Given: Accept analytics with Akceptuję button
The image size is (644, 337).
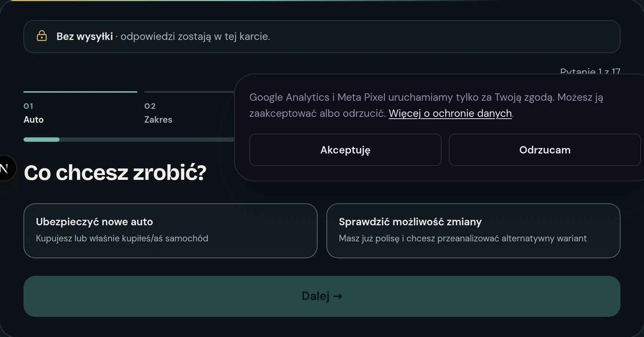Looking at the screenshot, I should pyautogui.click(x=345, y=150).
